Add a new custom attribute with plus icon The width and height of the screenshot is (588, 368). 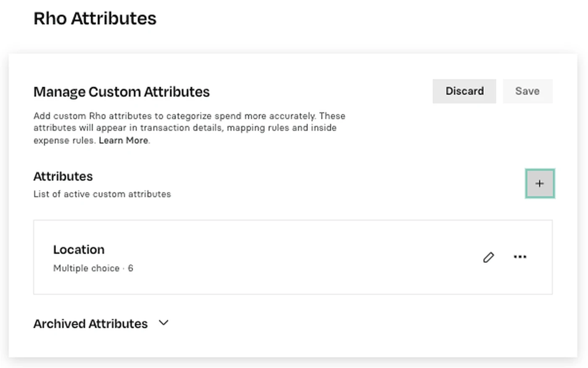click(540, 183)
